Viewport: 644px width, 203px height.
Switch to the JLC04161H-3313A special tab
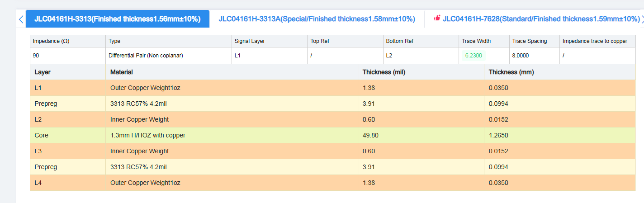pos(317,19)
